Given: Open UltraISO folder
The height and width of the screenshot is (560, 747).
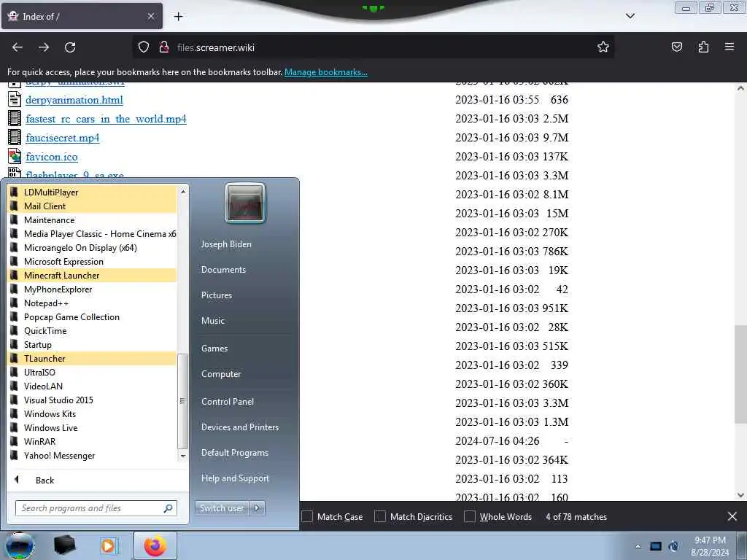Looking at the screenshot, I should (x=93, y=372).
